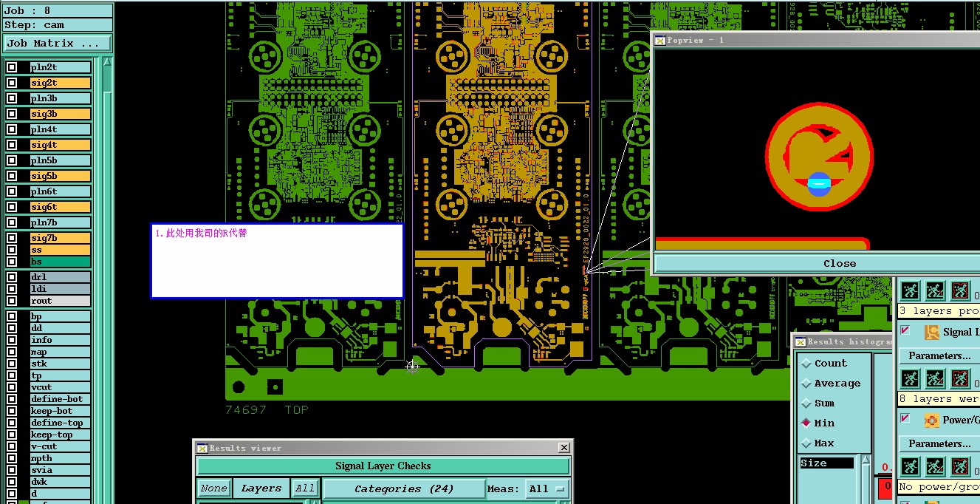980x504 pixels.
Task: Open Categories (24) list
Action: pyautogui.click(x=403, y=488)
